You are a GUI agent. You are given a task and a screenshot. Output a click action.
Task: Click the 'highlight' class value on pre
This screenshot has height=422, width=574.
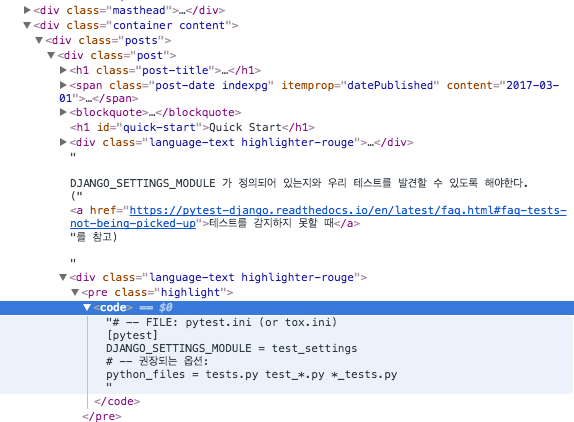pyautogui.click(x=190, y=292)
